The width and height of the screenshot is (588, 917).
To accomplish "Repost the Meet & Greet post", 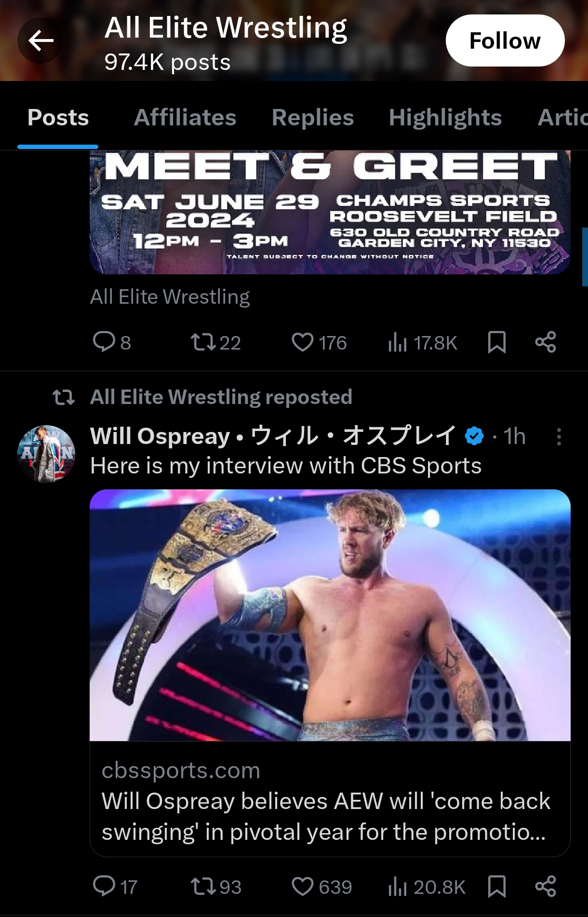I will pos(215,342).
